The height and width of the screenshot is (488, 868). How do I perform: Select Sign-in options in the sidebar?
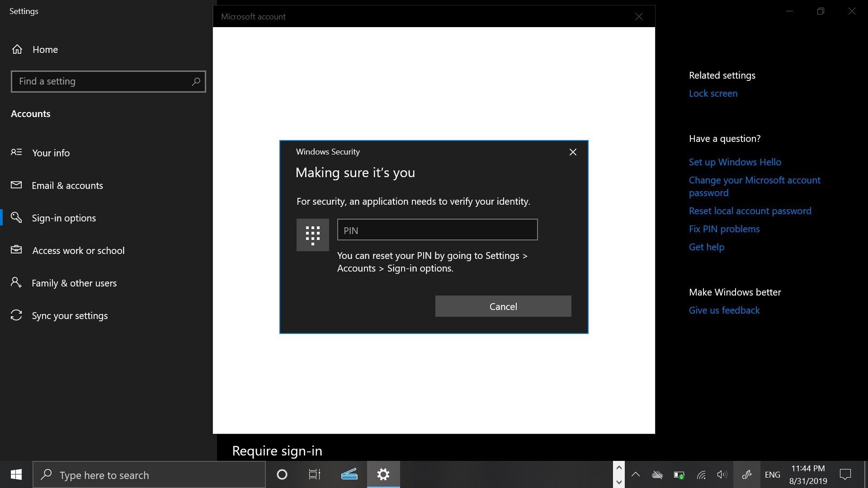click(x=64, y=218)
